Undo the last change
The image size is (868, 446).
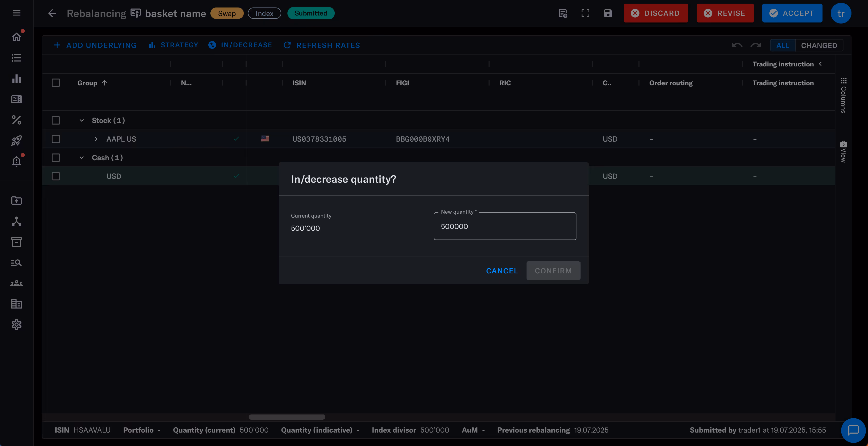pyautogui.click(x=737, y=45)
